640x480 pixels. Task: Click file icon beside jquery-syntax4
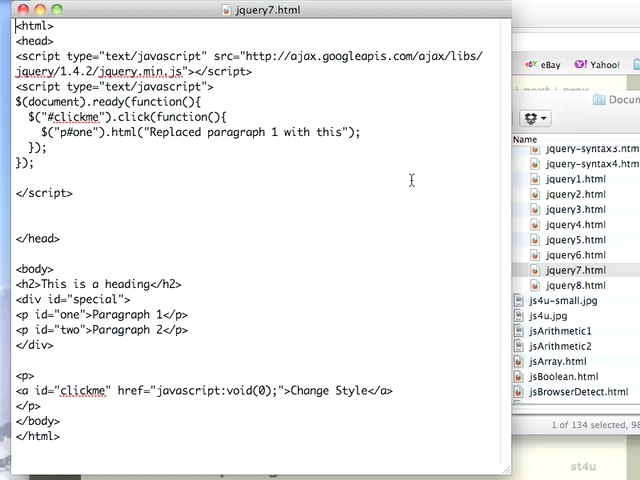[535, 164]
